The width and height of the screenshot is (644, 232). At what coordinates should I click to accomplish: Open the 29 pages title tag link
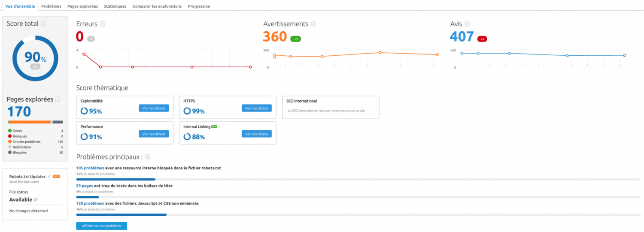pos(85,186)
